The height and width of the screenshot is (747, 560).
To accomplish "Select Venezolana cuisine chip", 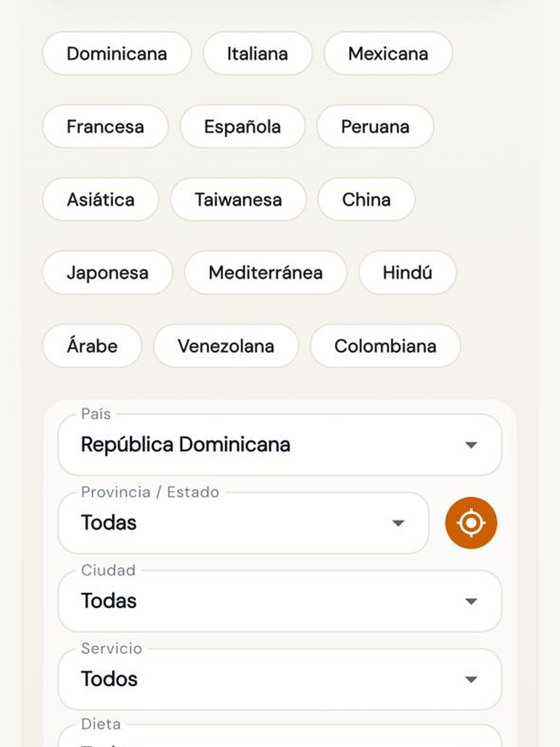I will click(x=226, y=346).
